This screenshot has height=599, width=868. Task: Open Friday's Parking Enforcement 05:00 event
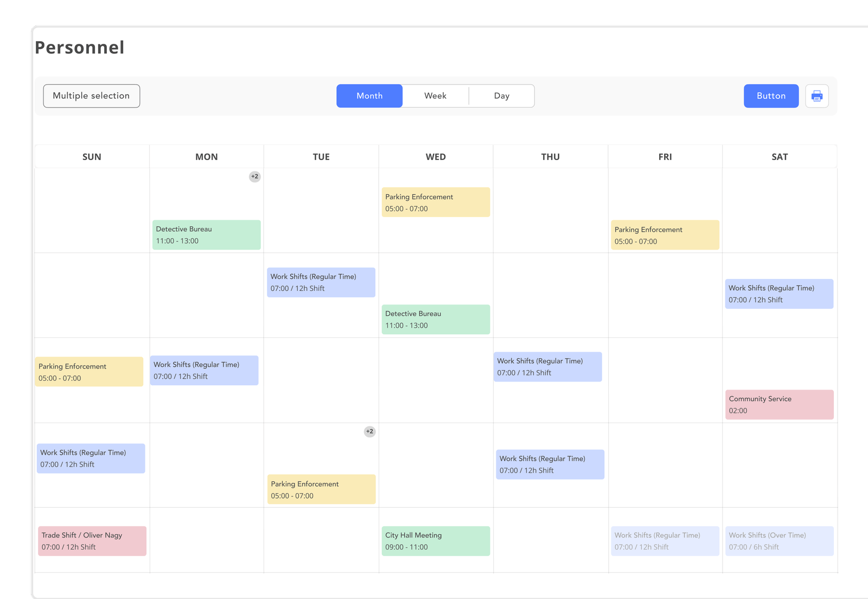point(665,234)
